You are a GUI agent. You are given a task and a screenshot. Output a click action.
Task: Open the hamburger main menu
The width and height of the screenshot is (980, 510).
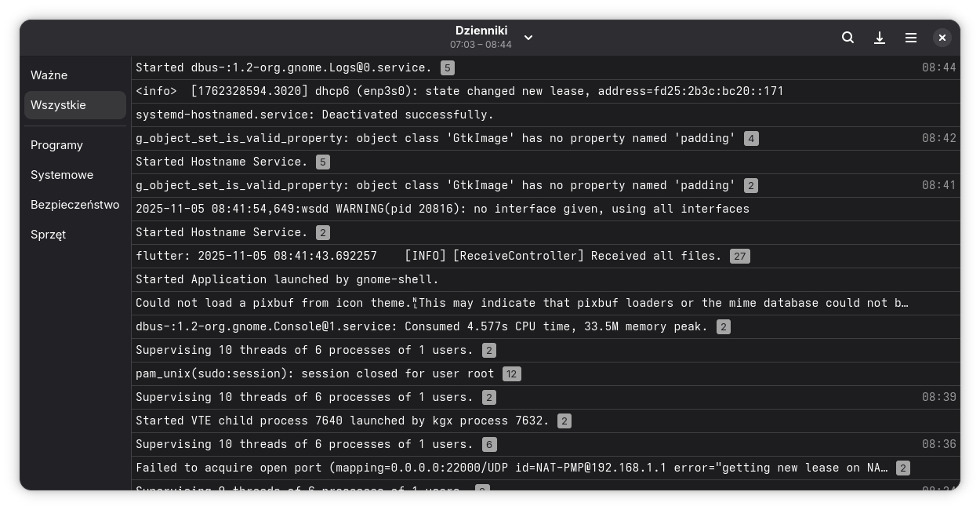coord(911,38)
